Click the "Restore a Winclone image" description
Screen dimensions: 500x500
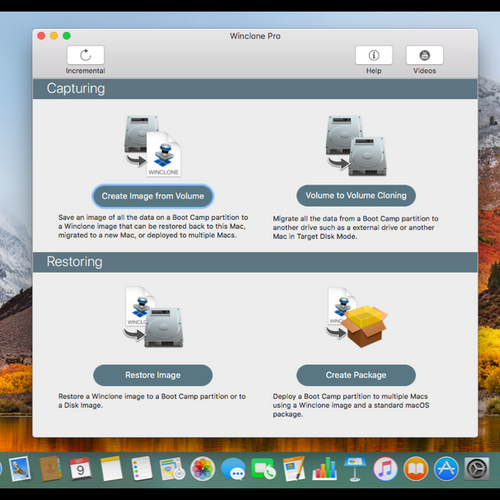[152, 401]
